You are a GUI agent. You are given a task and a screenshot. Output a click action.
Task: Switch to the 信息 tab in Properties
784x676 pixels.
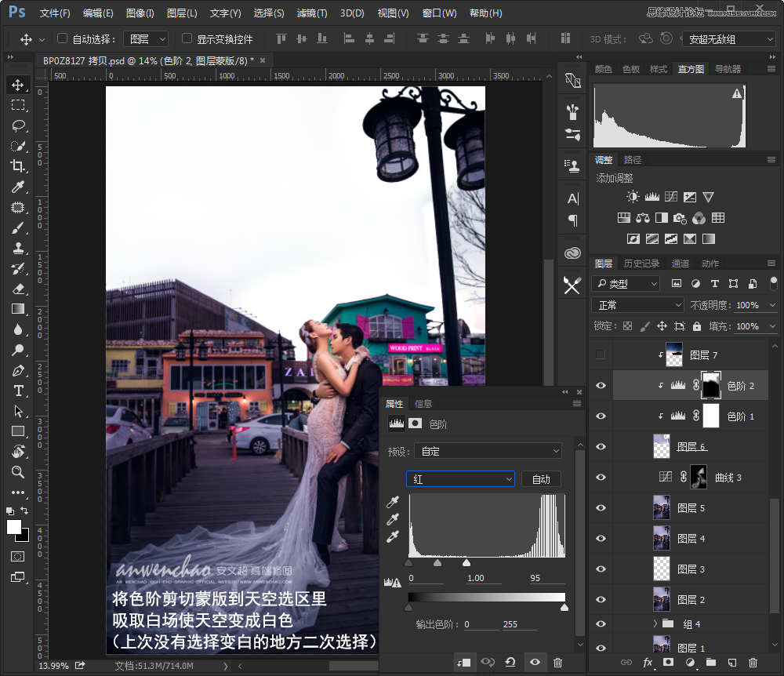423,404
